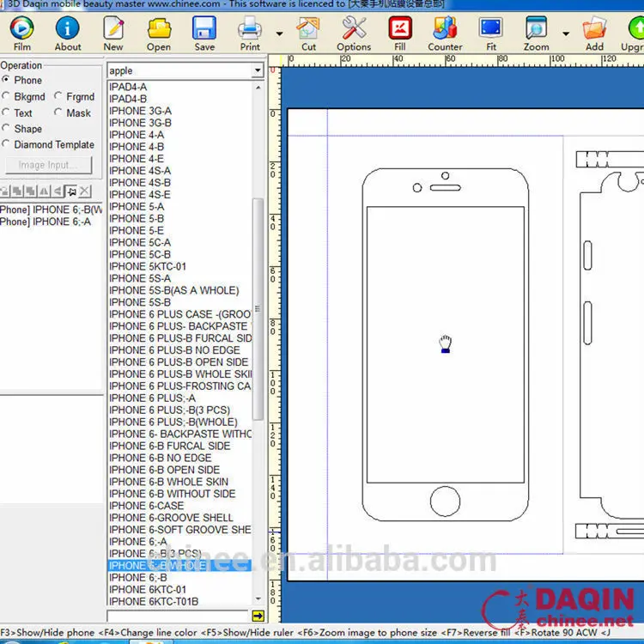This screenshot has width=644, height=644.
Task: Select IPHONE 5S-A in model list
Action: coord(140,278)
